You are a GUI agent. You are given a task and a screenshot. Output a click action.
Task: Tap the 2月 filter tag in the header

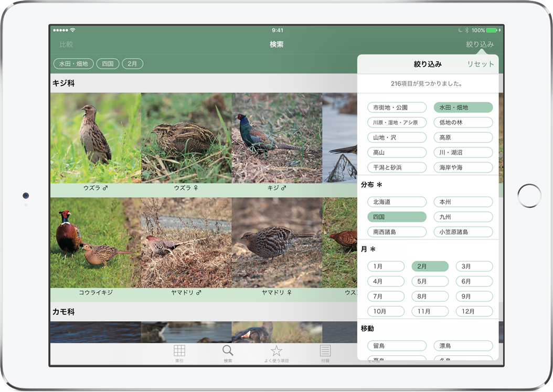tap(132, 64)
